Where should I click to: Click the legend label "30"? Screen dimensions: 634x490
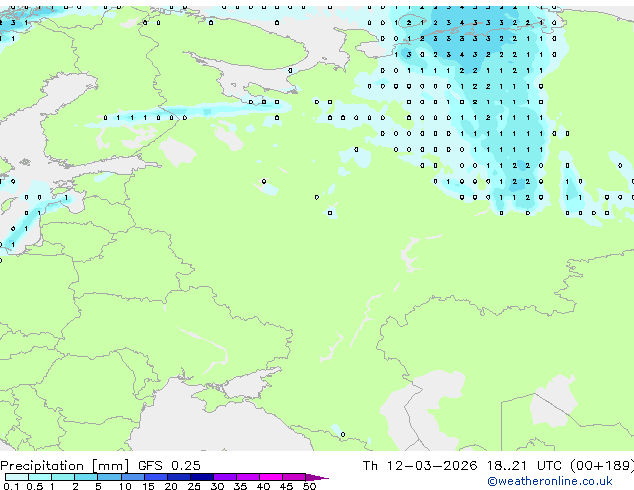(x=217, y=486)
